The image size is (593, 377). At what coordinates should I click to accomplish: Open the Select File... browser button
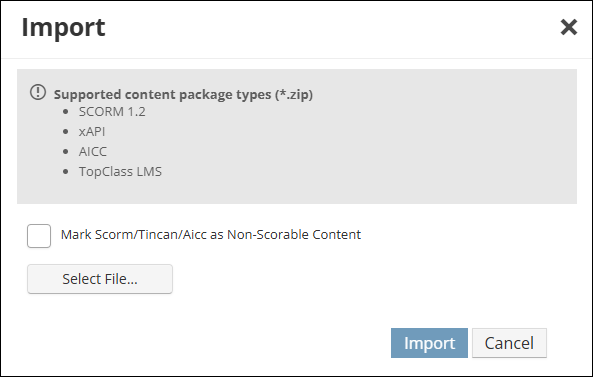pyautogui.click(x=100, y=279)
